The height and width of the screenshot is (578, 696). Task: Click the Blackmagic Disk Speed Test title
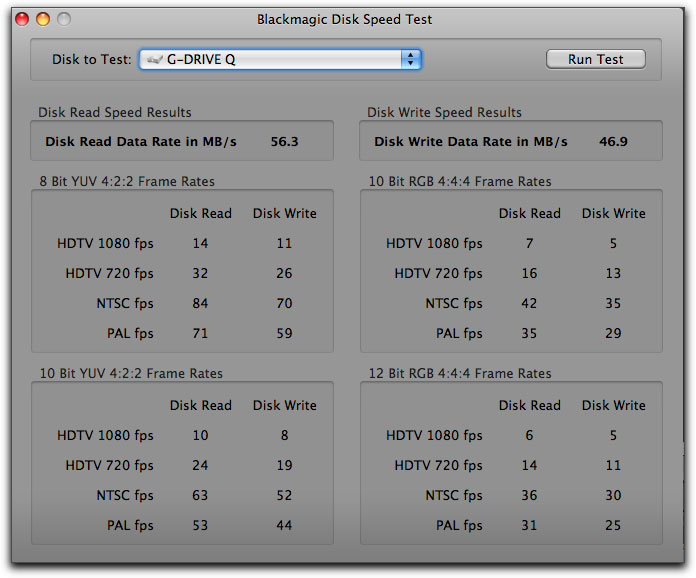(x=347, y=19)
